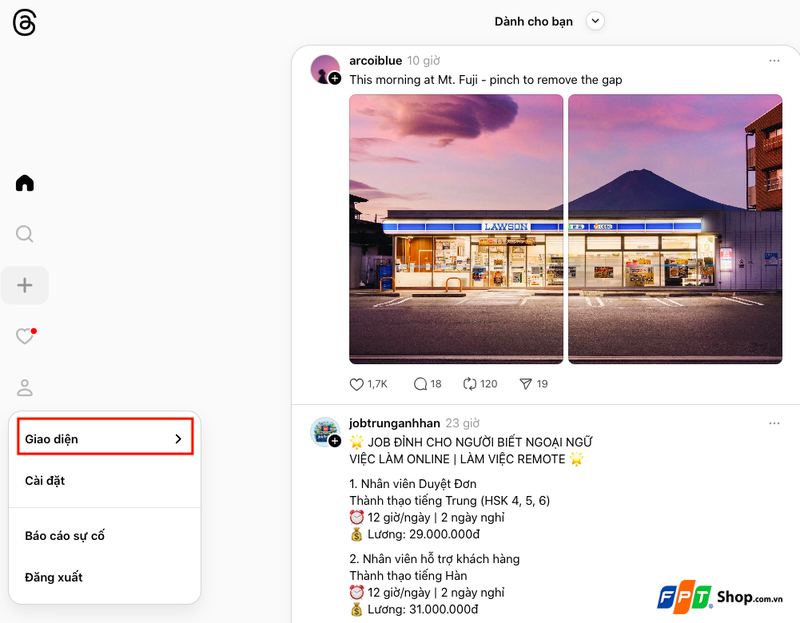Viewport: 800px width, 623px height.
Task: Click 'Thành thạo tiếng Hàn' line
Action: 408,576
